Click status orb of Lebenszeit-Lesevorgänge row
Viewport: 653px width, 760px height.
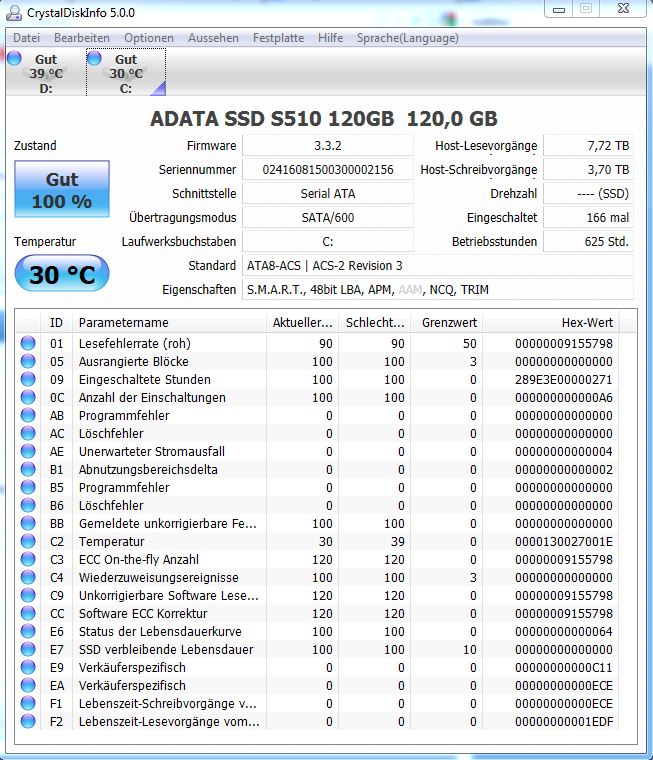click(x=28, y=721)
